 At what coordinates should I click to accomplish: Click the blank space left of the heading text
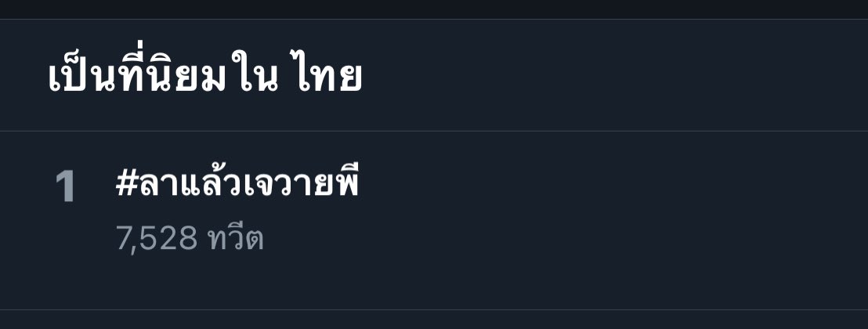(24, 74)
